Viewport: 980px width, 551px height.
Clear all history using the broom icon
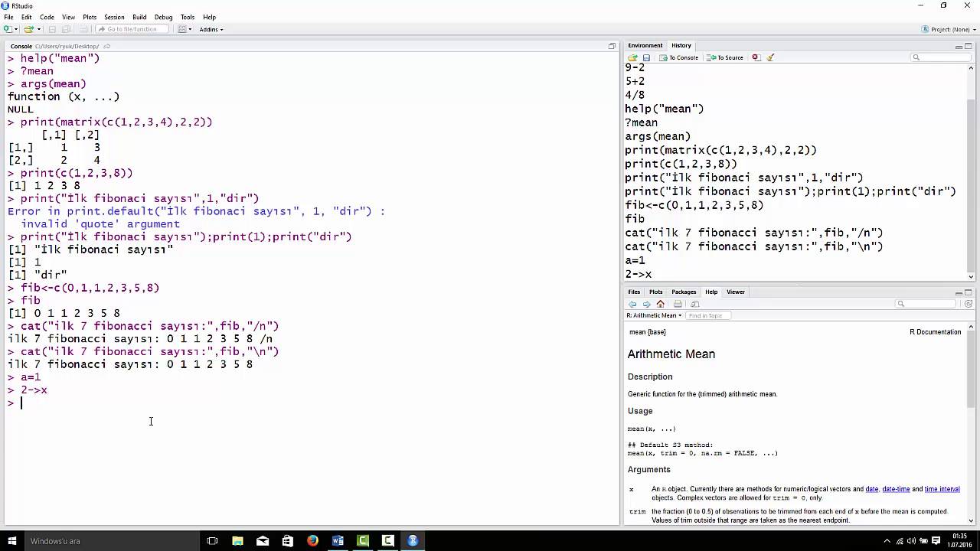click(769, 57)
